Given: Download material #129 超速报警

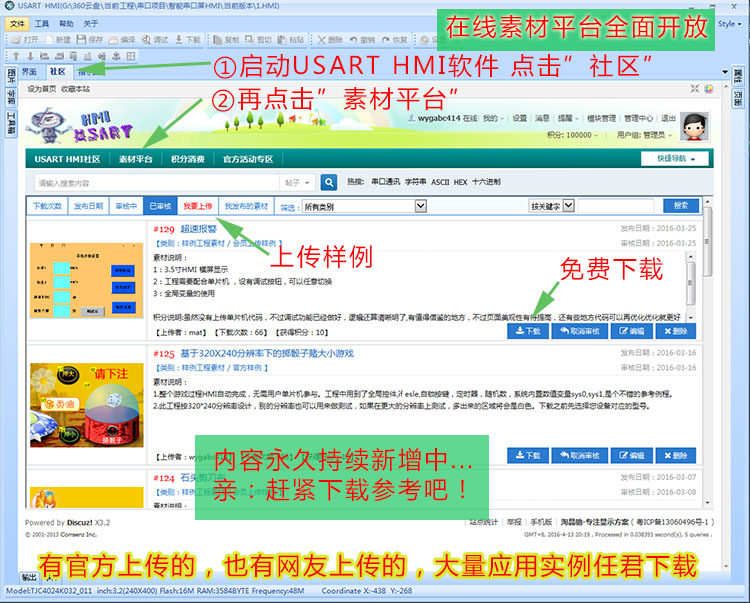Looking at the screenshot, I should (528, 331).
